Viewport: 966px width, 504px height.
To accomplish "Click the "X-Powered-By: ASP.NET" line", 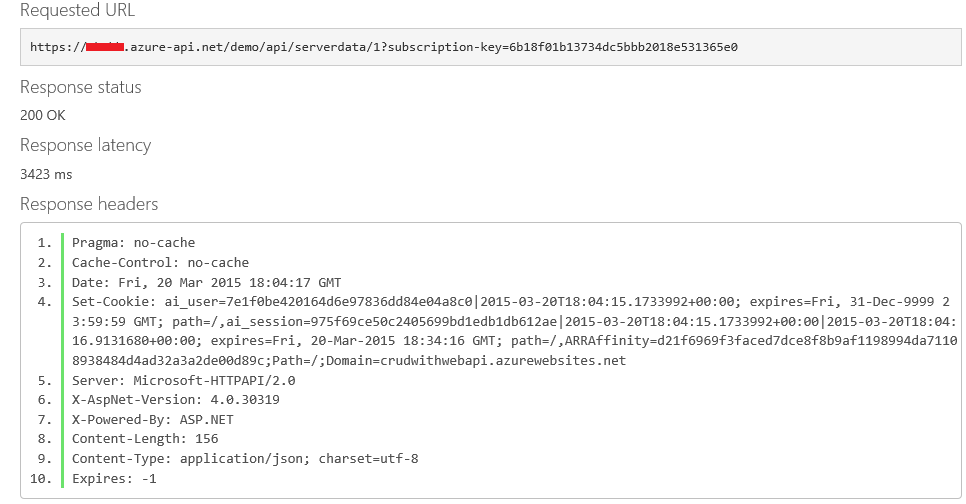I will (153, 419).
